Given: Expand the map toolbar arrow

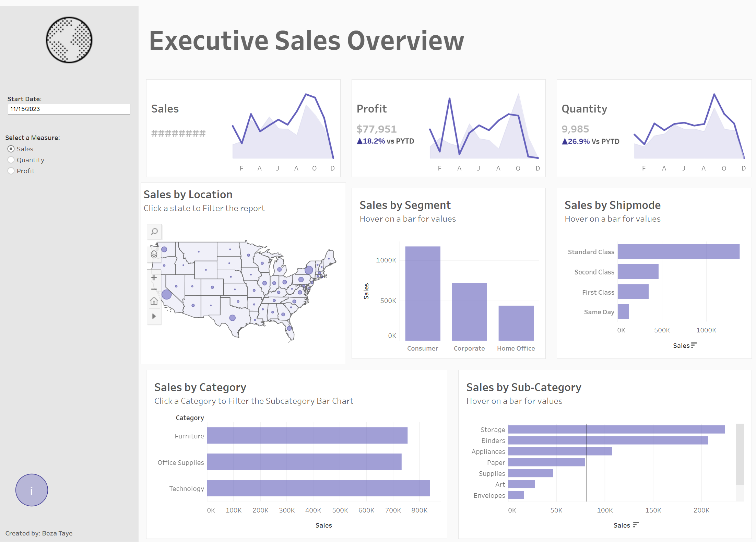Looking at the screenshot, I should [154, 316].
